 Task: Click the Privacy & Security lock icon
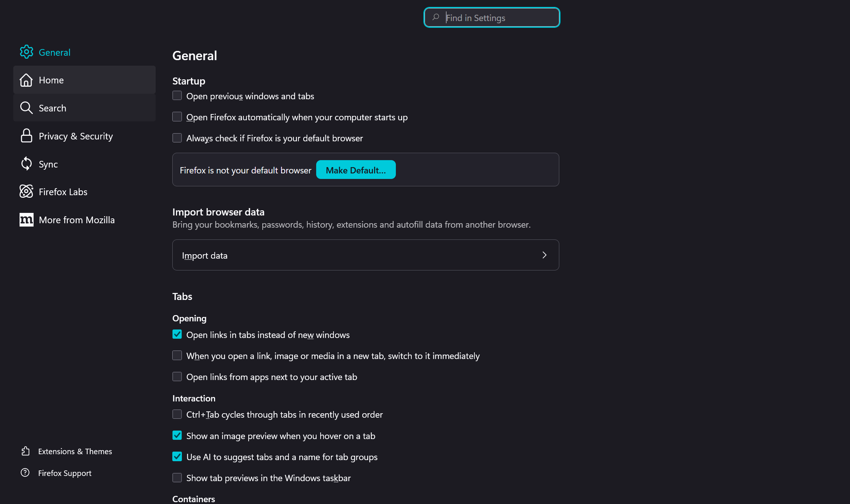coord(26,136)
